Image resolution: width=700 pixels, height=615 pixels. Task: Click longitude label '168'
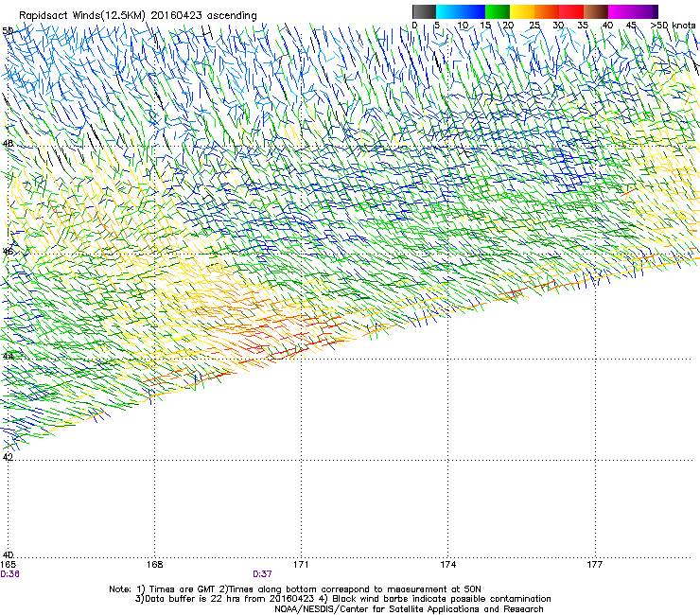(154, 565)
